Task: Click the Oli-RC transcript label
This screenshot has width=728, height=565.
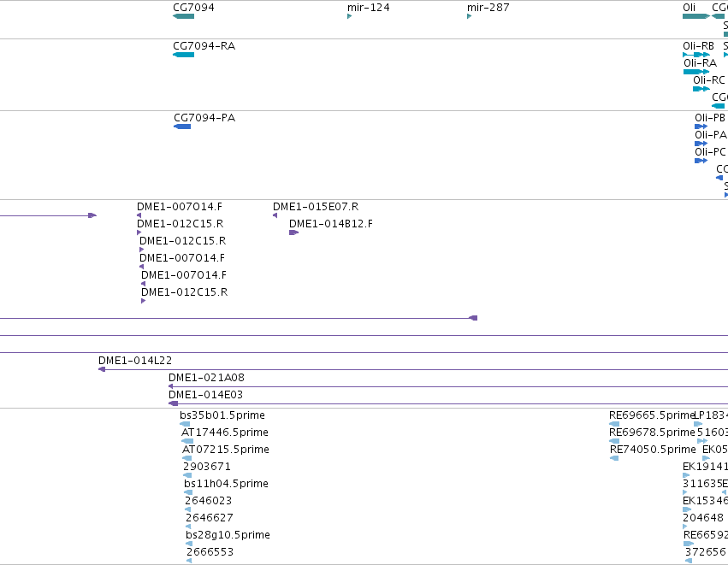Action: coord(709,80)
